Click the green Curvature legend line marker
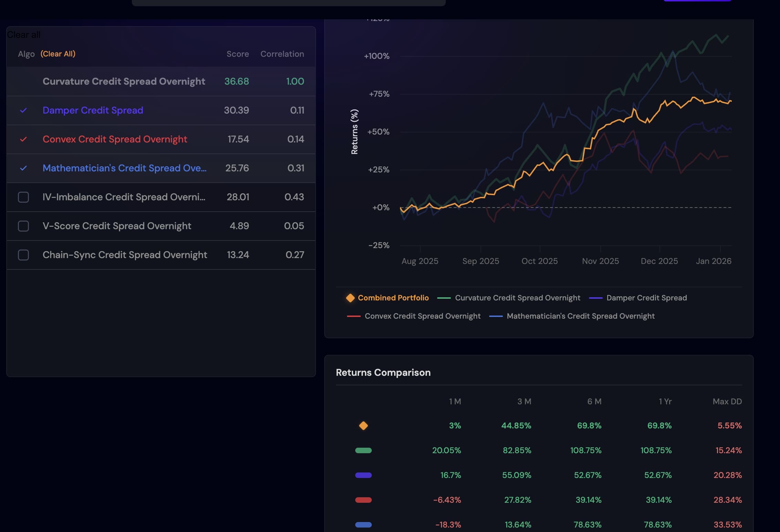 pyautogui.click(x=444, y=298)
